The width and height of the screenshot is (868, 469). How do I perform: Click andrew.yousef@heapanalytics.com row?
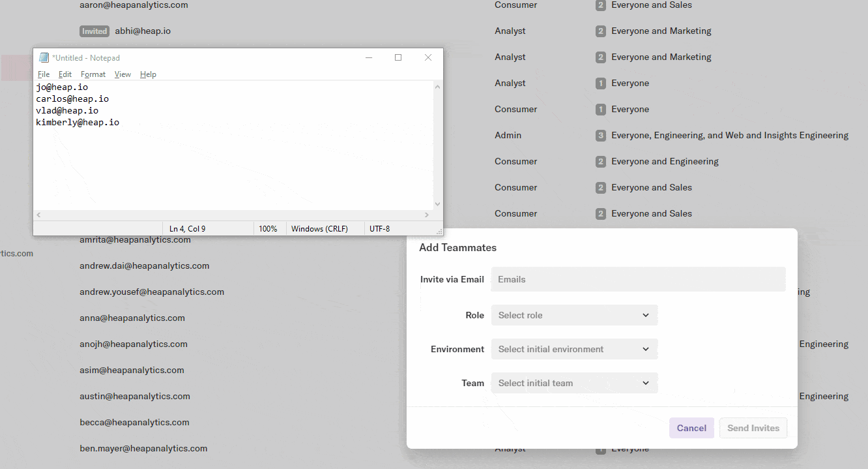click(152, 292)
